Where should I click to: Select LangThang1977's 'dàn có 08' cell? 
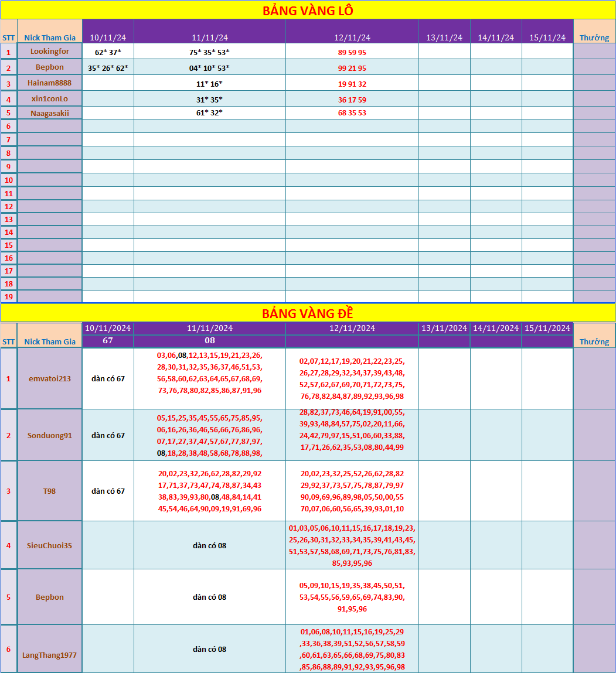tap(210, 649)
